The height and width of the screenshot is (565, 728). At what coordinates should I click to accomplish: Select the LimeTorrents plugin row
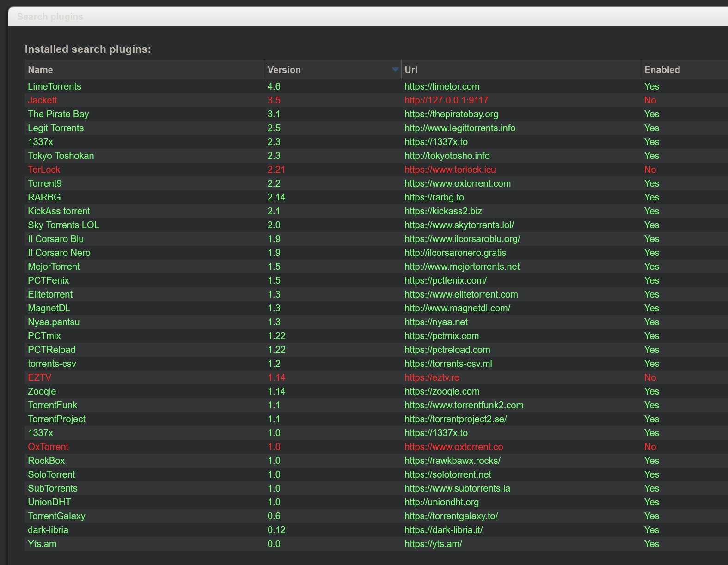click(x=55, y=86)
